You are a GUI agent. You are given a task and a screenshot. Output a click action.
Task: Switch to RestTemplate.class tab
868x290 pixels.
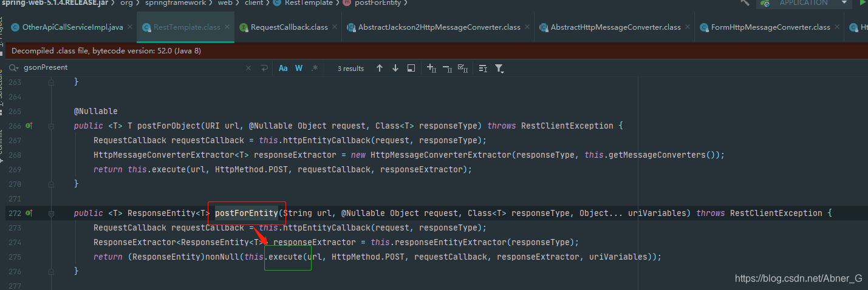tap(186, 27)
